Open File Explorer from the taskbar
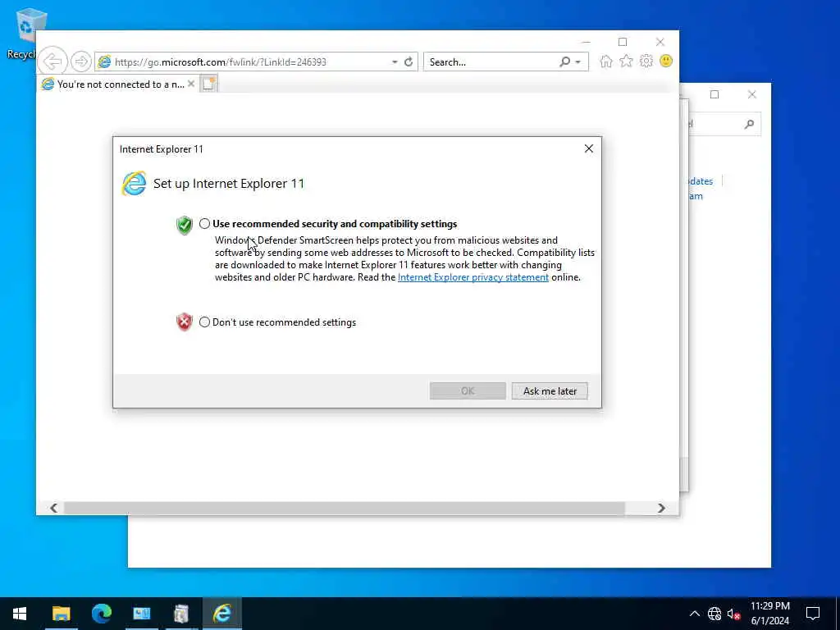This screenshot has width=840, height=630. pyautogui.click(x=61, y=614)
